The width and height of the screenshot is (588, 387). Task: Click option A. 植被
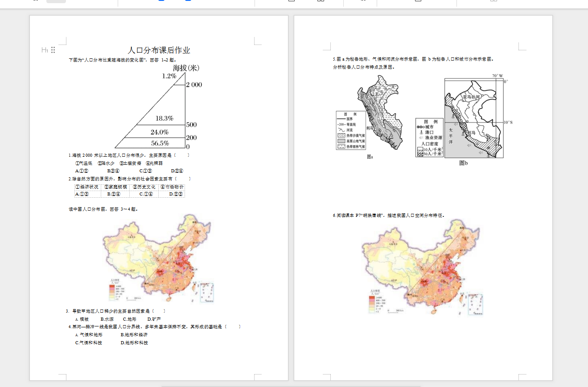[x=82, y=319]
